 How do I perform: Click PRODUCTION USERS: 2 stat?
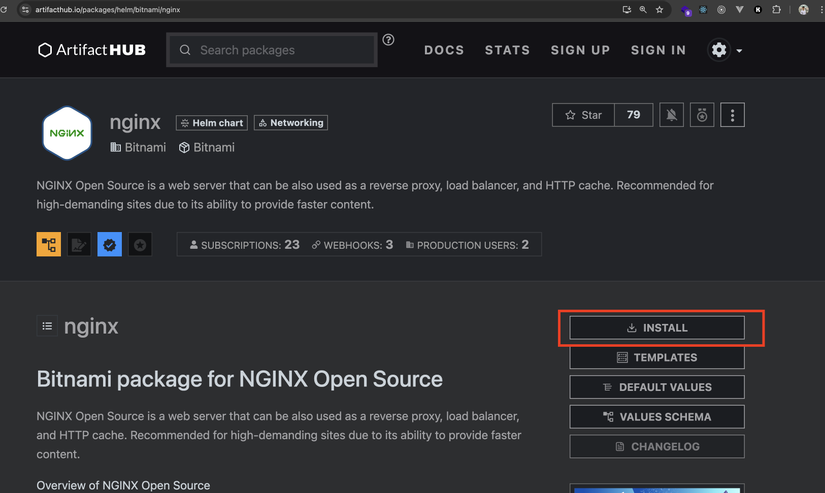point(467,245)
